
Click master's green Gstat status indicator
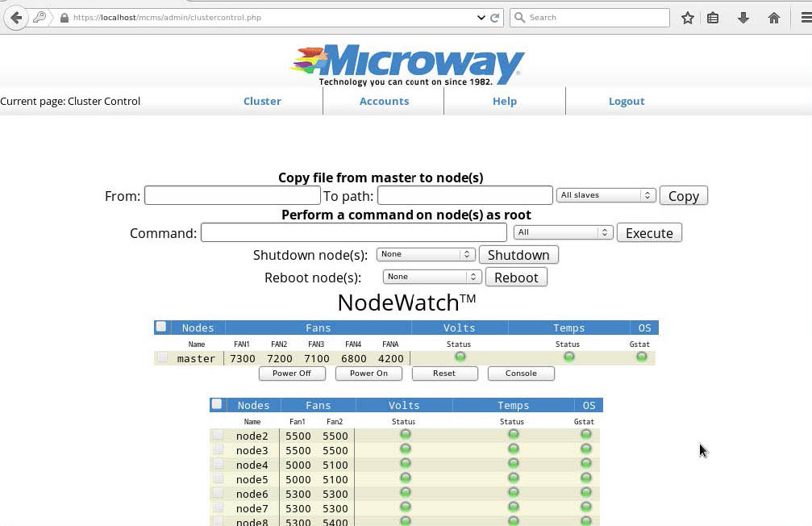[642, 357]
